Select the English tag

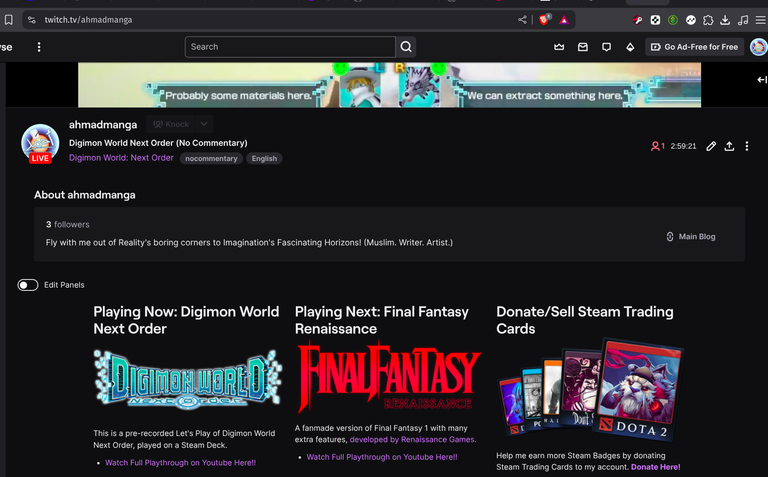click(264, 159)
